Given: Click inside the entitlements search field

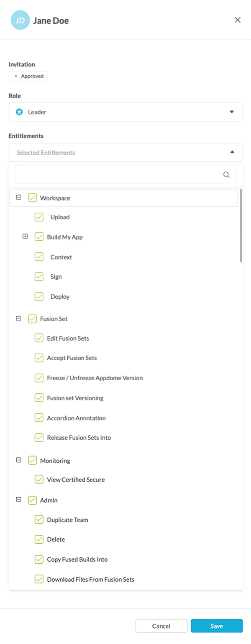Looking at the screenshot, I should click(117, 175).
